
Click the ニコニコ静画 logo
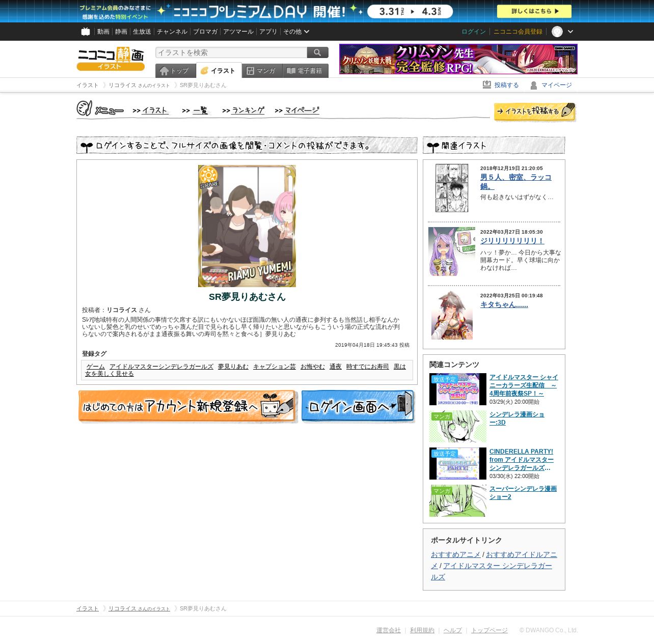pos(111,59)
